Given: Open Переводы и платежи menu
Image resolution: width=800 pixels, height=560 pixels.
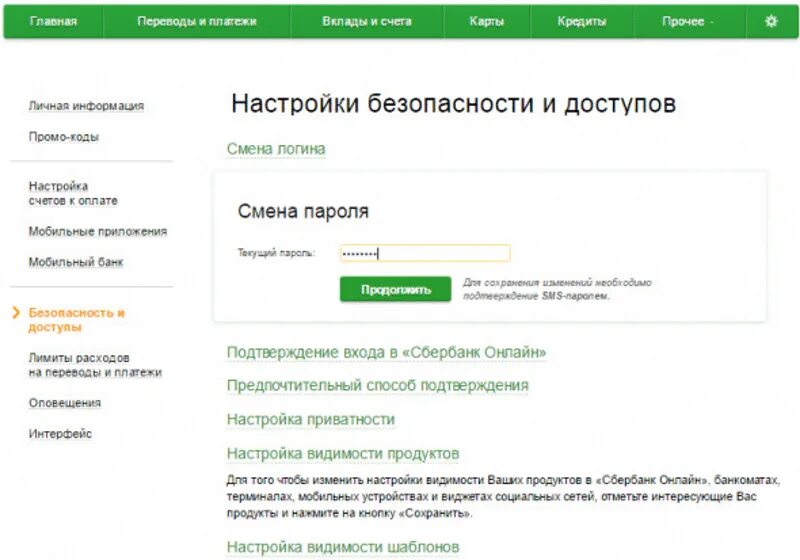Looking at the screenshot, I should 197,21.
